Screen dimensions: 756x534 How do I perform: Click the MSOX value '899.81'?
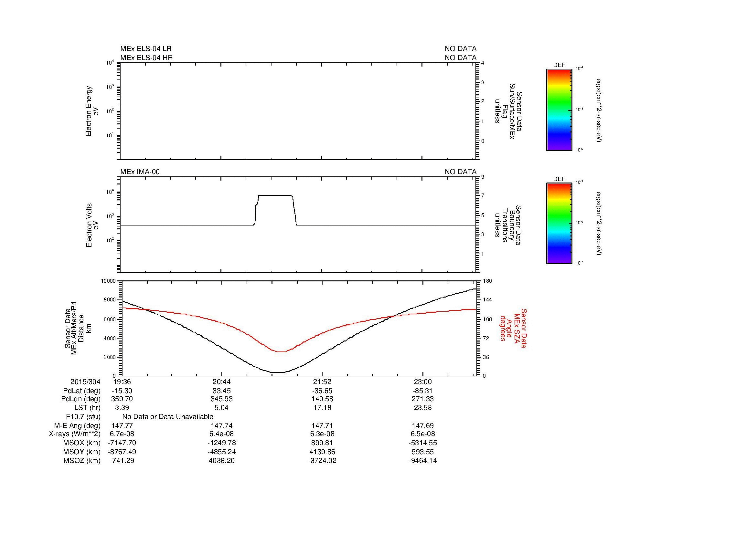coord(322,443)
